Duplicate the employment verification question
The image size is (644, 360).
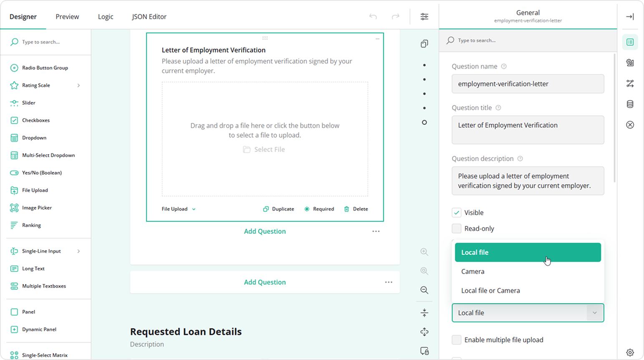tap(278, 209)
